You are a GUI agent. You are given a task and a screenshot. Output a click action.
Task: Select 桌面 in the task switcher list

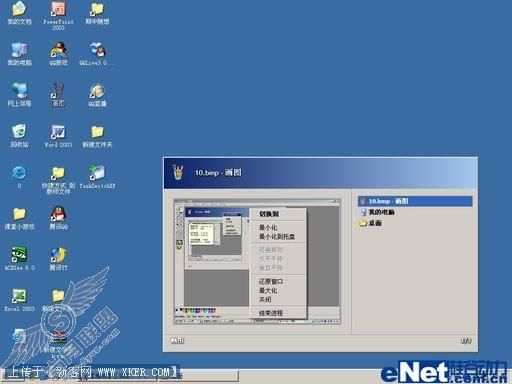pyautogui.click(x=371, y=223)
